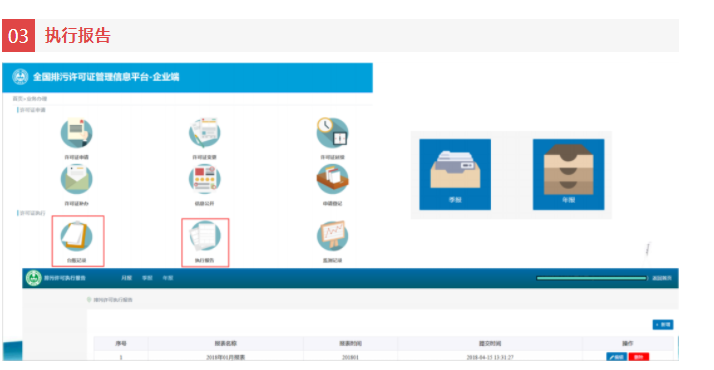Viewport: 714px width, 370px height.
Task: Select the 季报 inbox tray tile
Action: click(455, 174)
